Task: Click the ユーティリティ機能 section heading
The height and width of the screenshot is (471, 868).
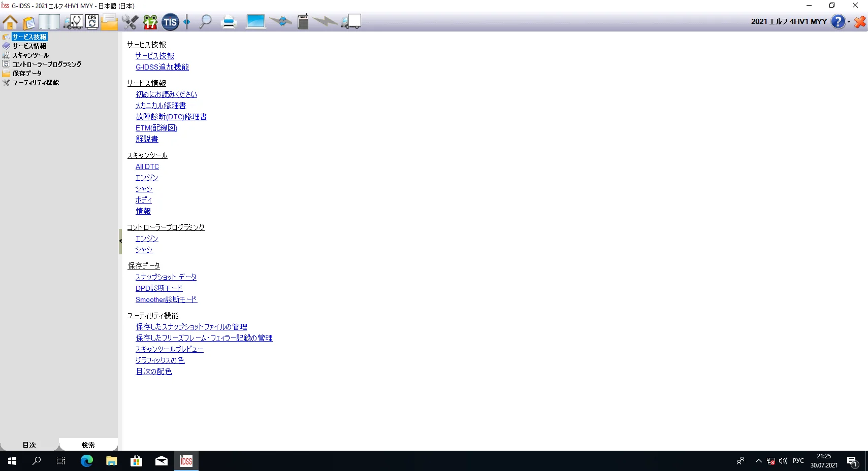Action: 153,316
